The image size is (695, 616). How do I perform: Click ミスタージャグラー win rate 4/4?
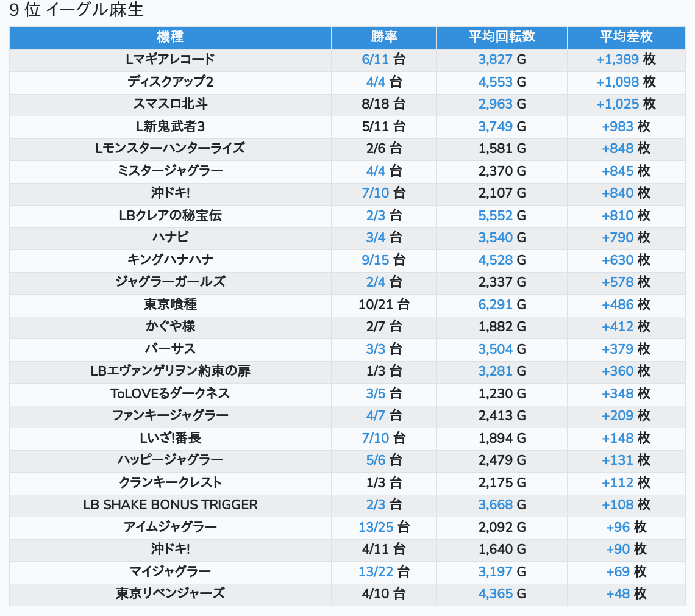tap(376, 171)
